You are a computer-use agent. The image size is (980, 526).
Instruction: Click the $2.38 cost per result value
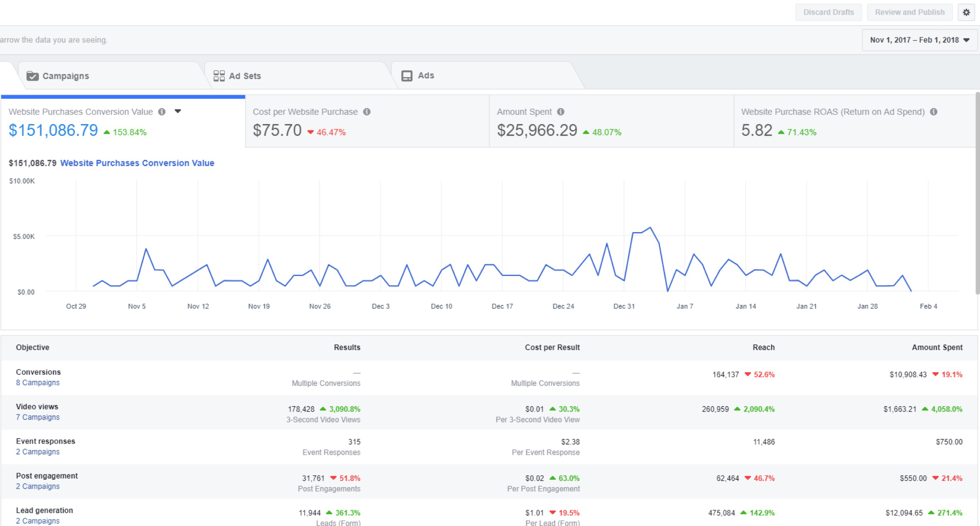click(x=570, y=441)
